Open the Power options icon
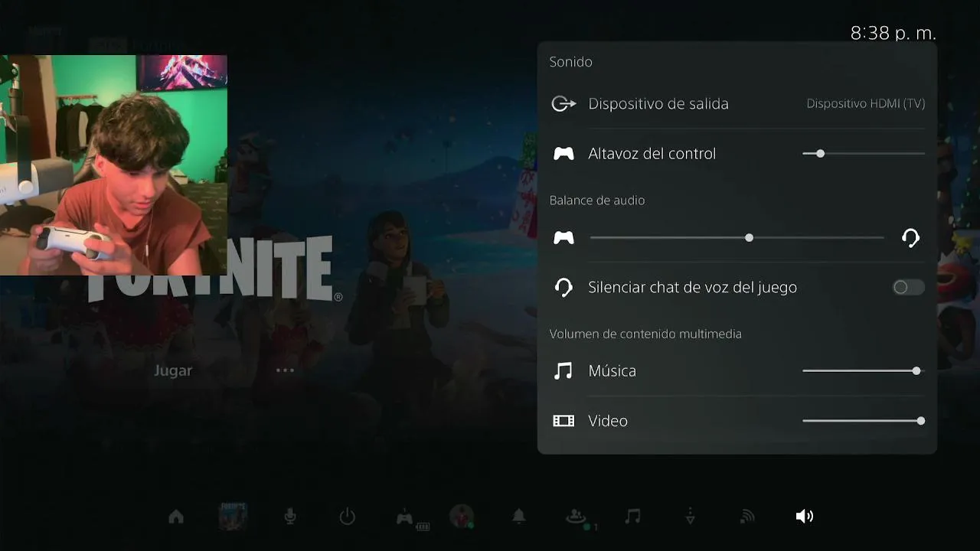Viewport: 980px width, 551px height. click(x=347, y=517)
